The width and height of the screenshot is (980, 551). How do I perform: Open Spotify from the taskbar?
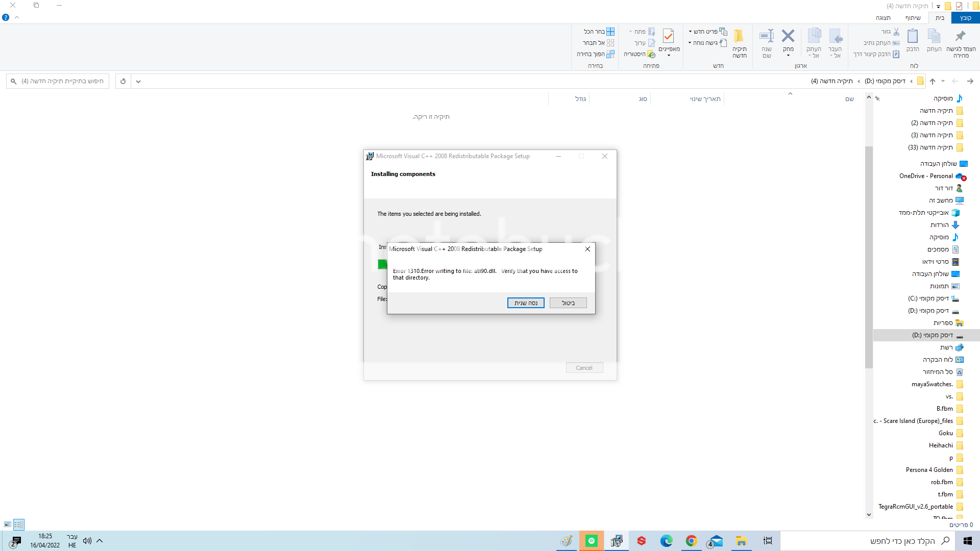click(592, 541)
